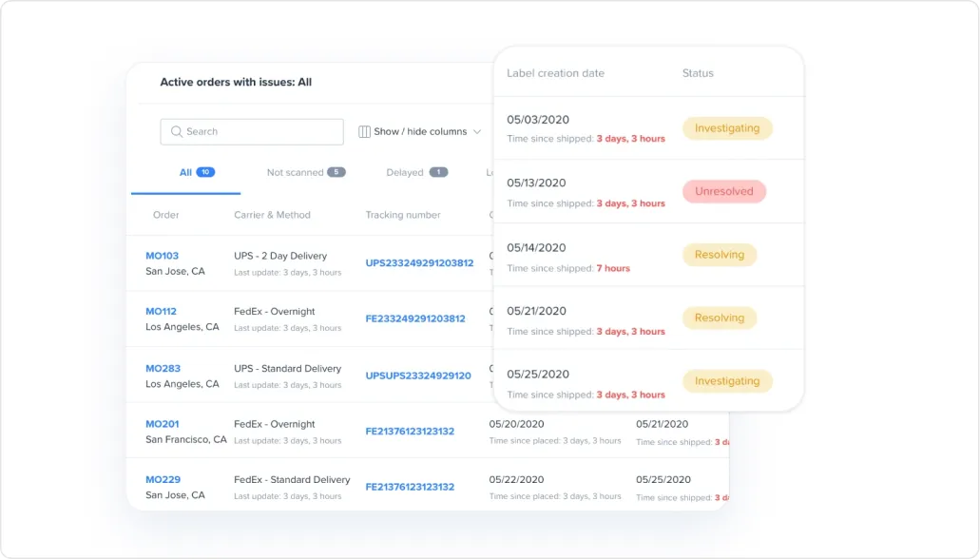Click the Unresolved status badge

point(724,191)
